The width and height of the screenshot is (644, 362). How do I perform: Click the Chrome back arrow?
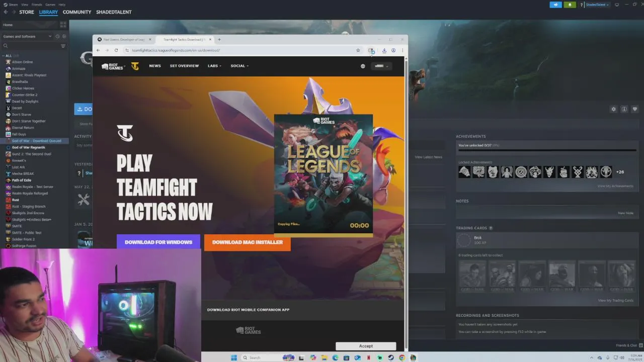pos(98,50)
